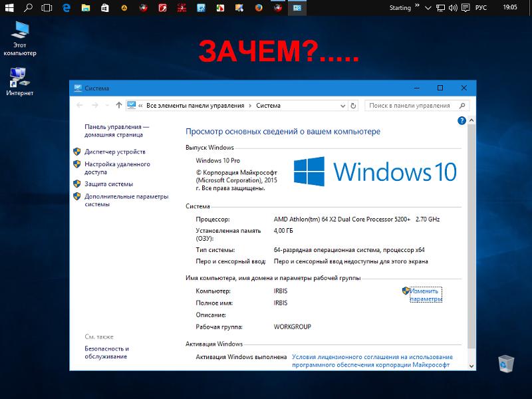532x399 pixels.
Task: Open Безопасность и обслуживание link
Action: pyautogui.click(x=106, y=352)
